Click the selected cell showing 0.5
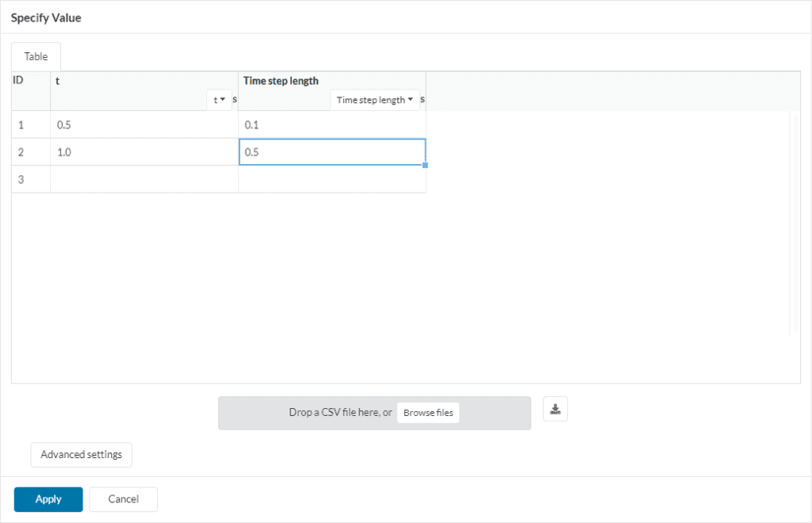 [331, 151]
